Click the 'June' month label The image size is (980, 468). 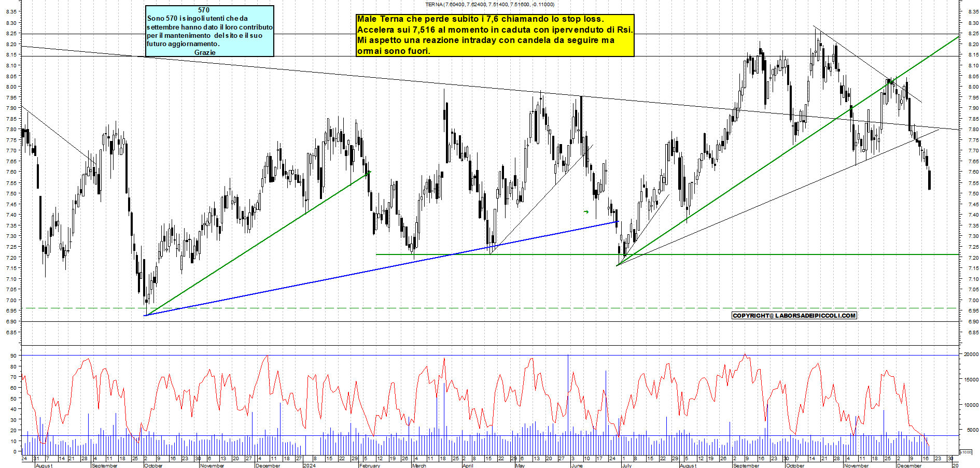[577, 465]
